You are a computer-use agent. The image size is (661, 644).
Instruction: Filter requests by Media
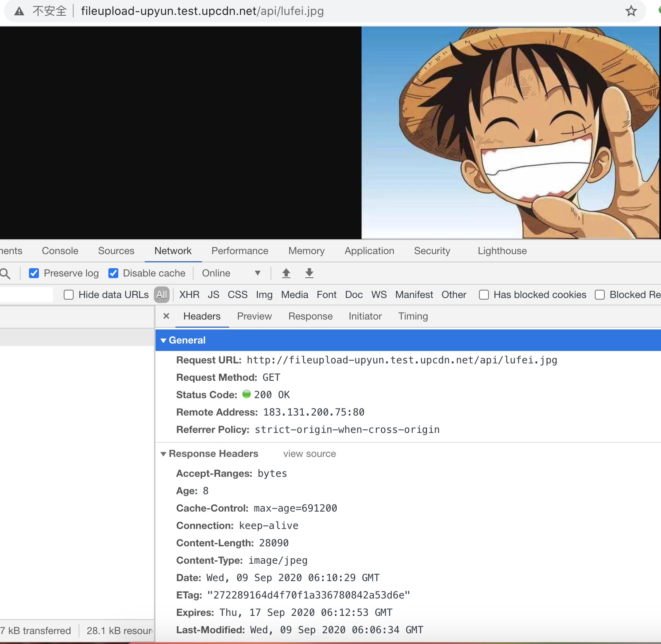295,295
